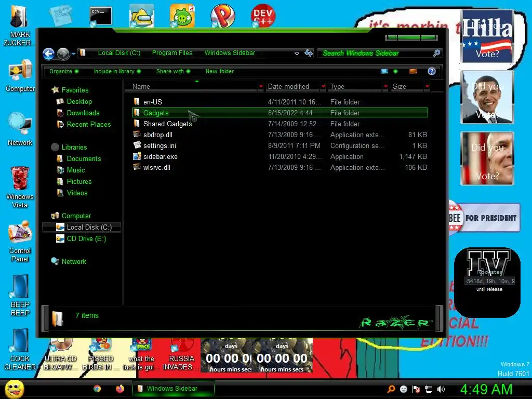532x399 pixels.
Task: Click the grey Forward navigation arrow
Action: [x=63, y=54]
